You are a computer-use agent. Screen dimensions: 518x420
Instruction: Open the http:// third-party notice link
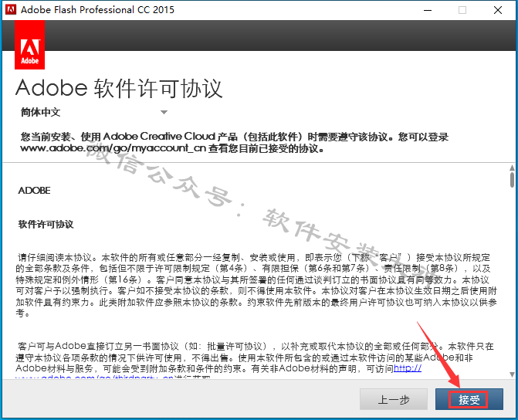click(x=408, y=367)
